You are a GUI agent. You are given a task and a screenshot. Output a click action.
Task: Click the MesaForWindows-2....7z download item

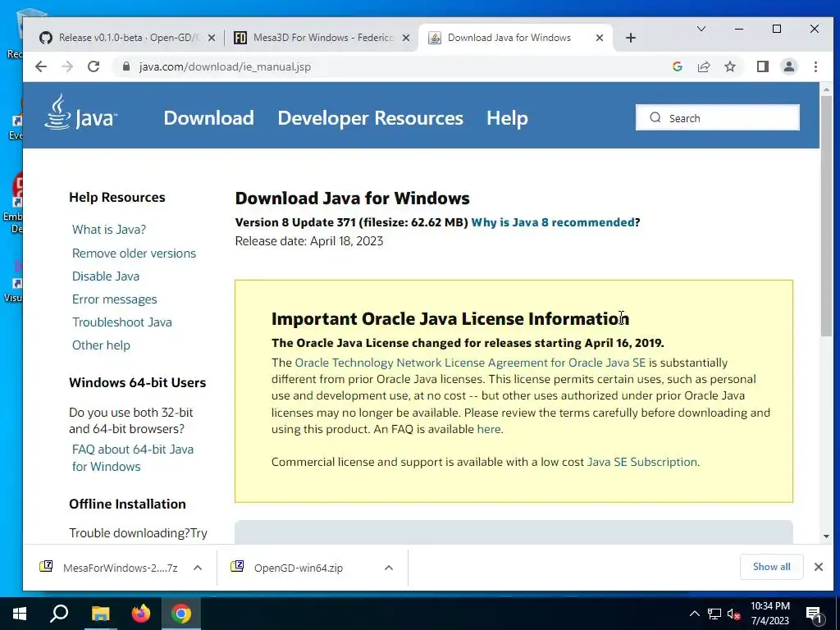tap(121, 568)
